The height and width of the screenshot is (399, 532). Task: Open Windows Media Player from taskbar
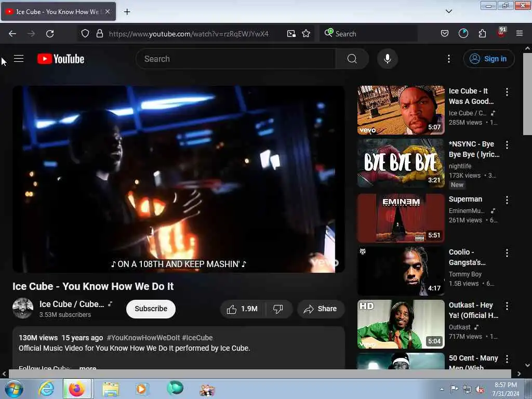point(141,389)
